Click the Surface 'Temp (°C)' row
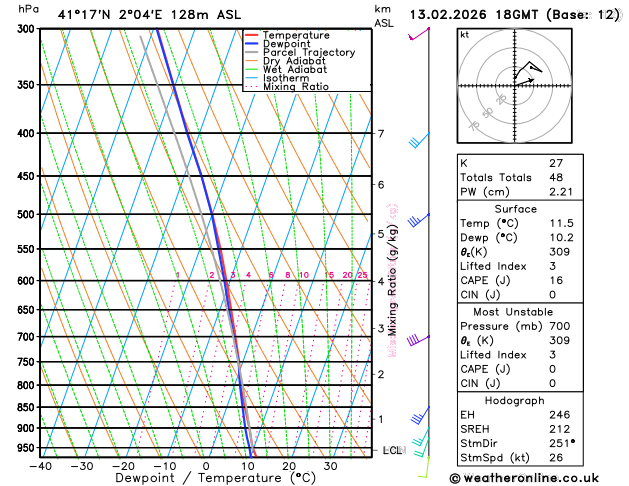This screenshot has height=486, width=629. (520, 223)
